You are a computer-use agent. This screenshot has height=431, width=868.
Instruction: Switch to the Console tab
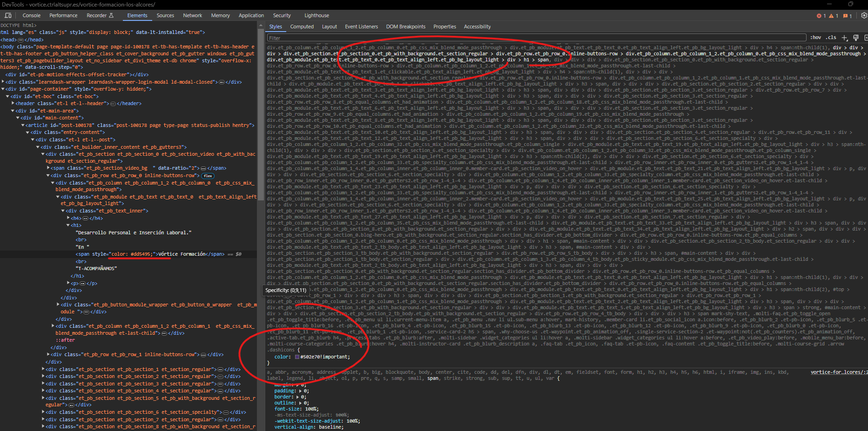pos(32,15)
